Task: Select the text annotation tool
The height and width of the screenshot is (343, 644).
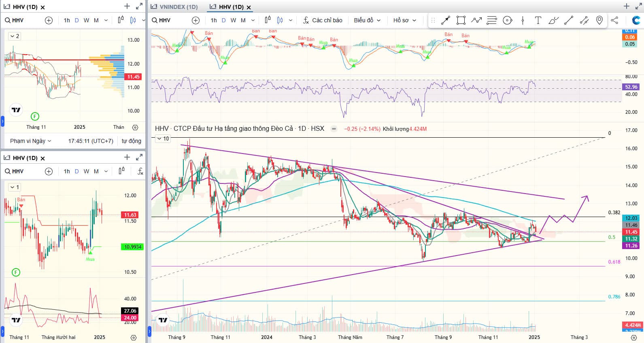Action: [538, 20]
